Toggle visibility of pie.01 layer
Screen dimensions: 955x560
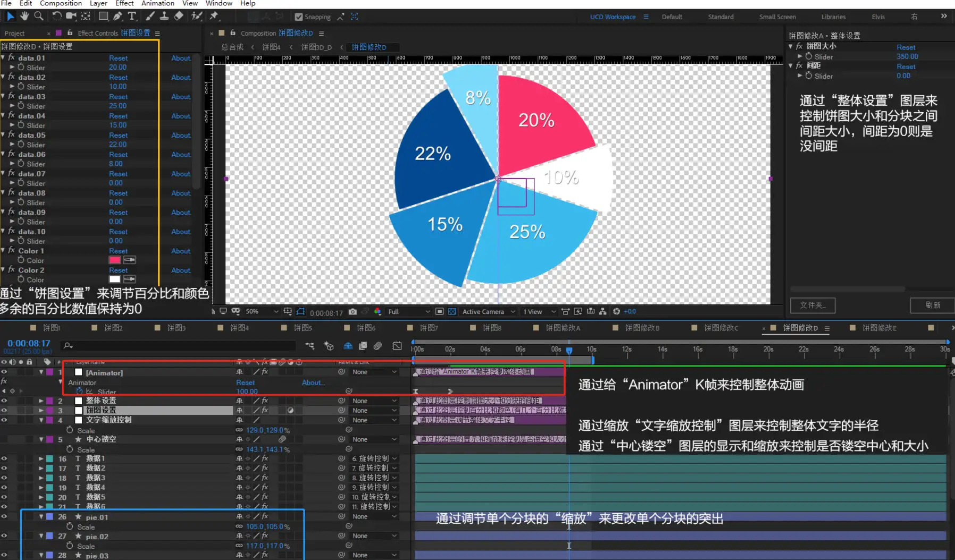click(4, 517)
